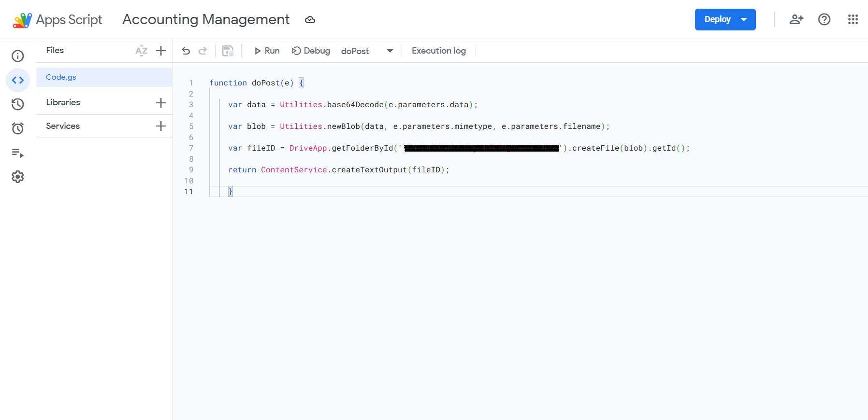Open the Overview info icon in sidebar
Viewport: 868px width, 420px height.
[18, 56]
